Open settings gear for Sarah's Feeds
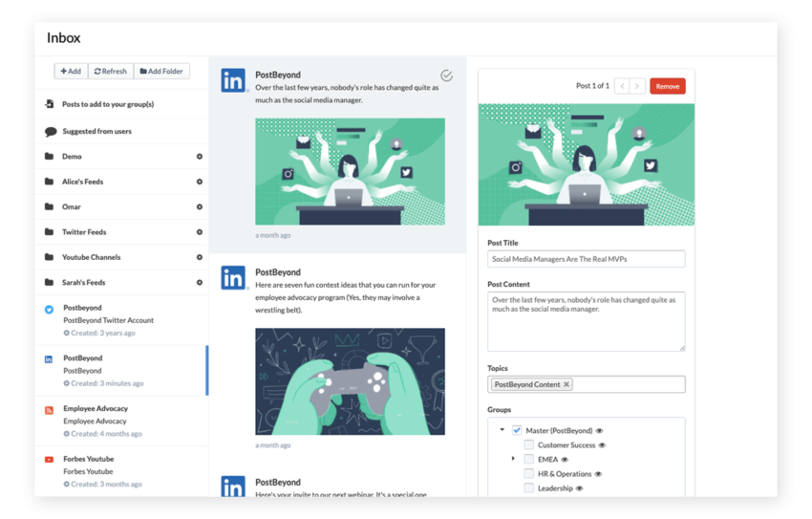The width and height of the screenshot is (812, 519). tap(200, 282)
